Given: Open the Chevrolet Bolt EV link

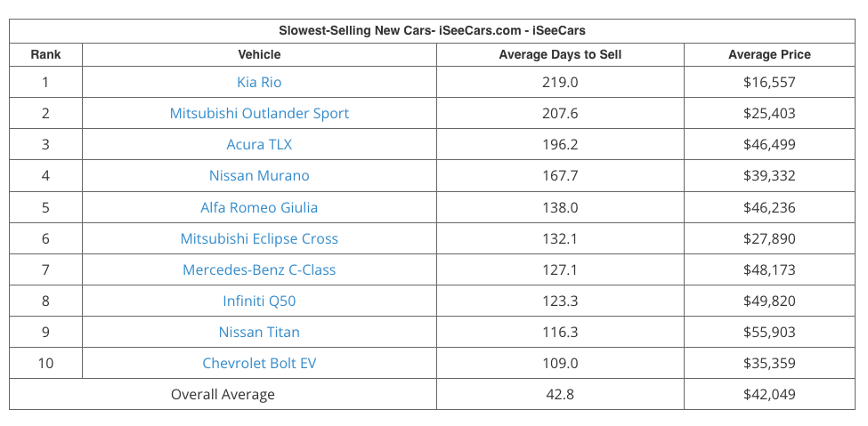Looking at the screenshot, I should click(259, 363).
